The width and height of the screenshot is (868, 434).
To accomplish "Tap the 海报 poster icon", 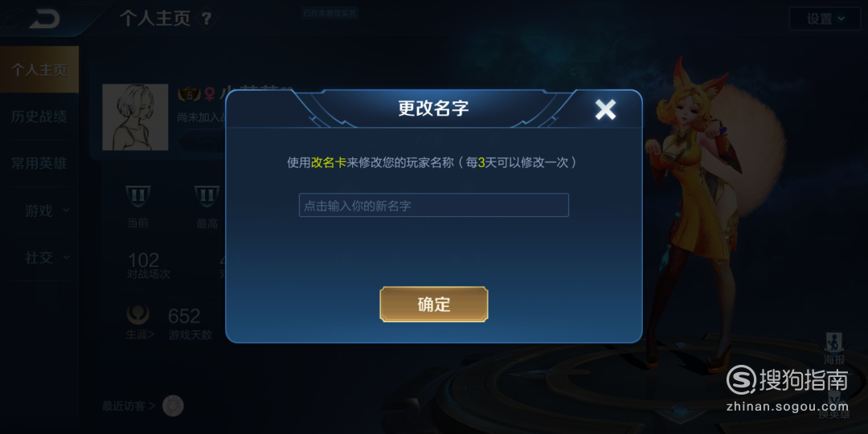I will [833, 342].
